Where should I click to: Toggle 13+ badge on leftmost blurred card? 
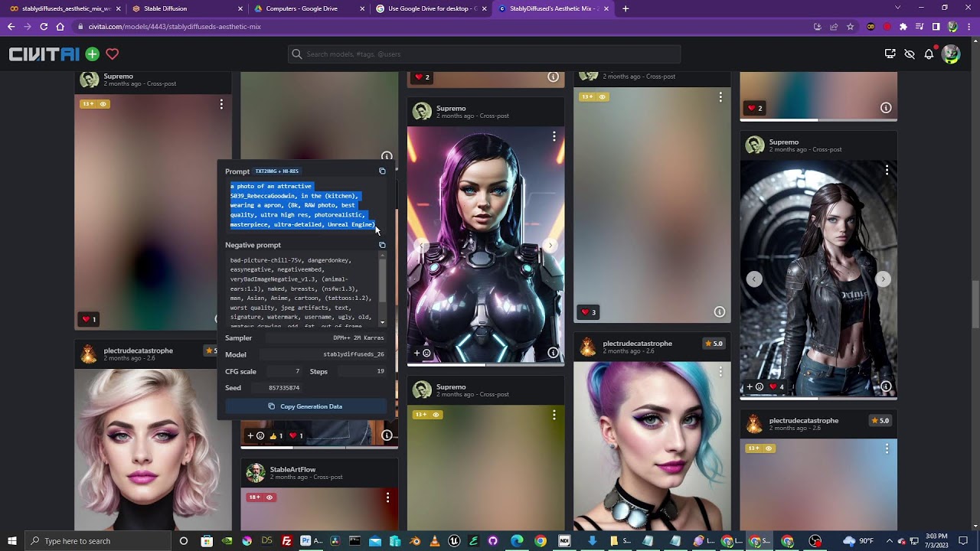[95, 104]
